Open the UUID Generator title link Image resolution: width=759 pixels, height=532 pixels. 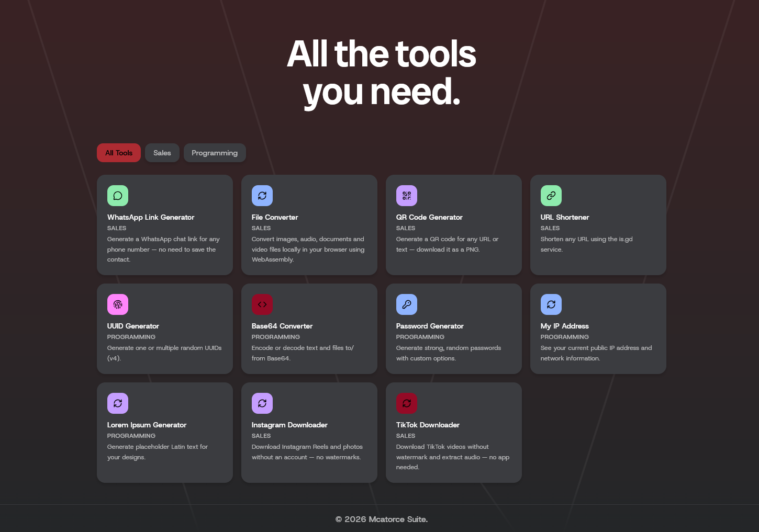[x=133, y=326]
